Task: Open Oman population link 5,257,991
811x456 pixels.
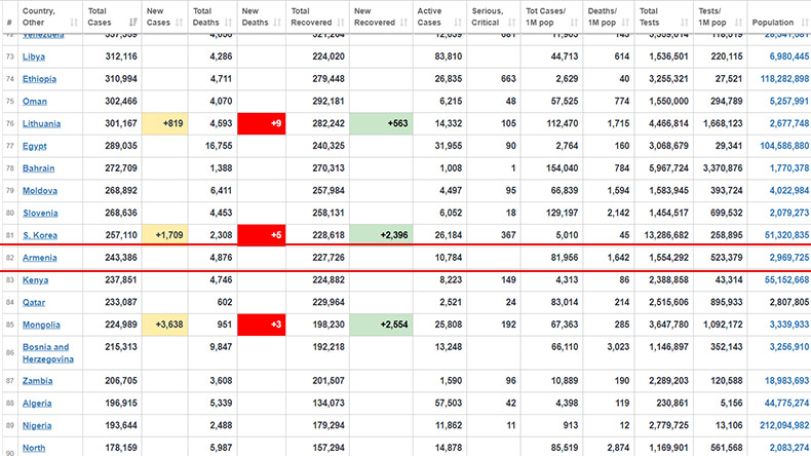Action: coord(789,101)
